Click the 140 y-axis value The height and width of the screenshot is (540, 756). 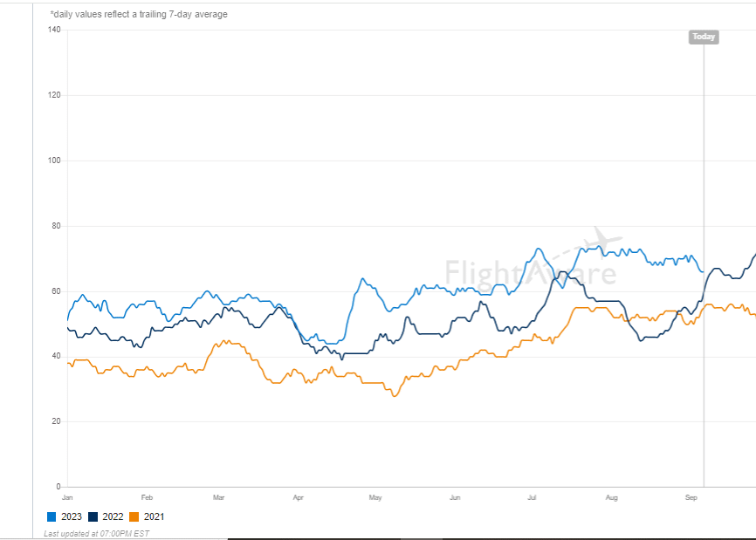(x=54, y=30)
